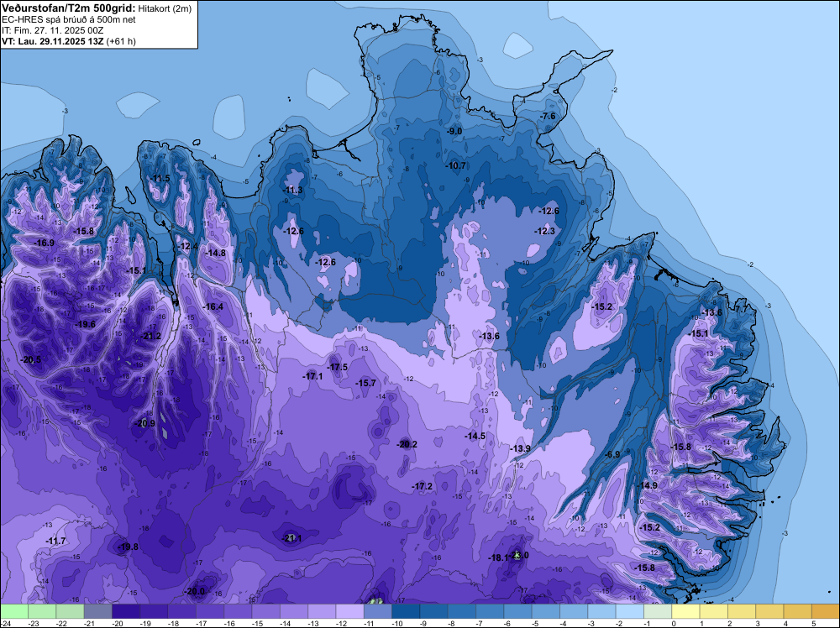The image size is (840, 628).
Task: Click 'EC-HRES spá brúuð á 500m net' line
Action: pos(69,20)
